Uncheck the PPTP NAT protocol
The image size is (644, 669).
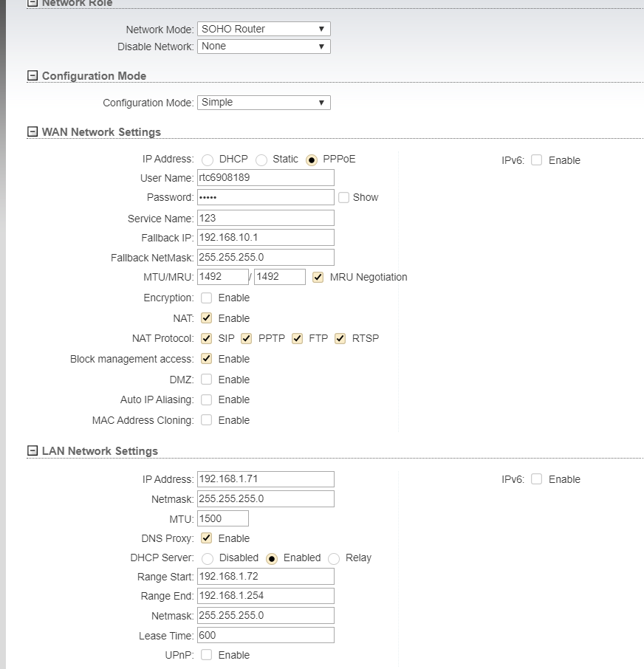(246, 338)
